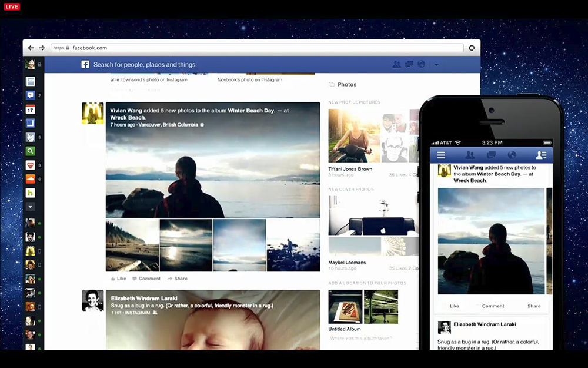Expand more apps with sidebar down arrow
588x368 pixels.
(31, 207)
